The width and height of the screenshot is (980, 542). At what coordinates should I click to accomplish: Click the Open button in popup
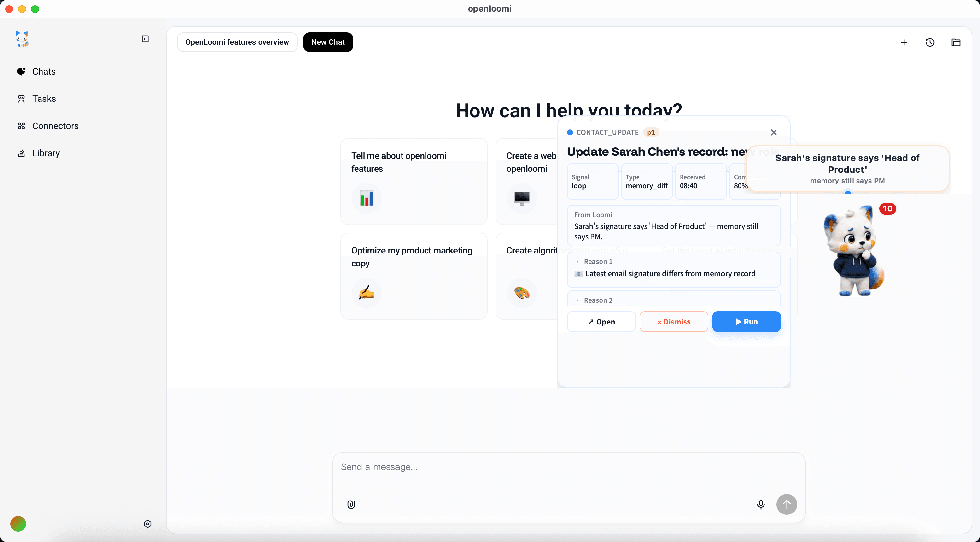[x=601, y=322]
